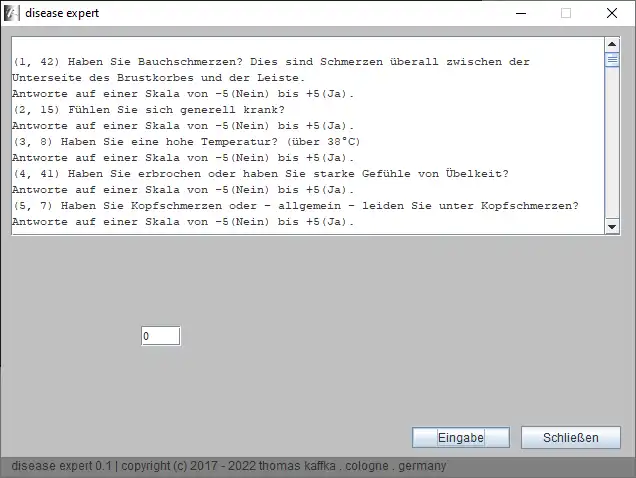
Task: Click 'Unterseite des Brustkorbes und der Leiste.' line
Action: 159,78
